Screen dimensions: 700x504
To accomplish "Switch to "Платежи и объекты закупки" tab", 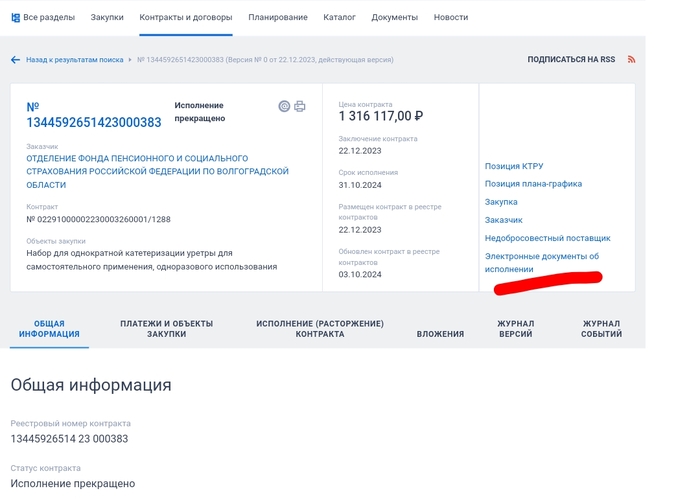I will click(166, 329).
